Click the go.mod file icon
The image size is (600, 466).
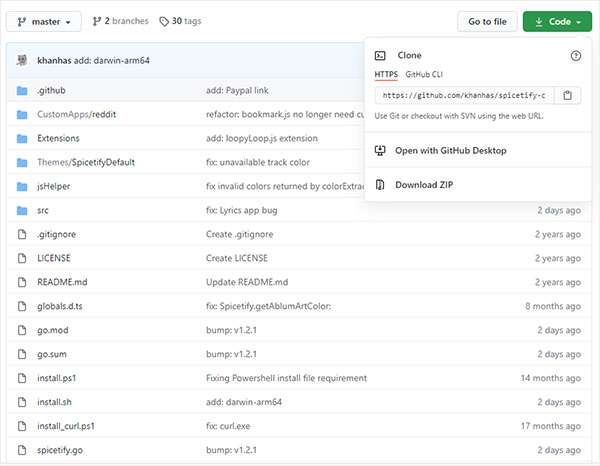(x=22, y=330)
